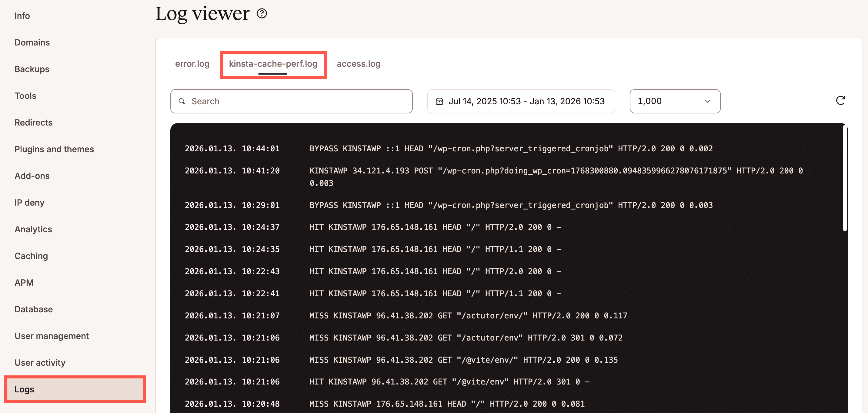Click the magnifying glass in the search box

click(x=182, y=101)
